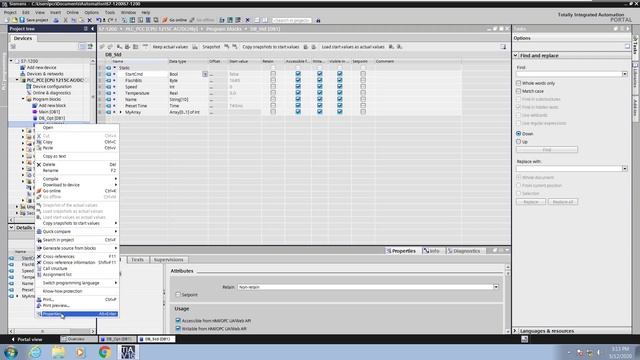Open the Find field dropdown arrow
The height and width of the screenshot is (360, 640).
tap(625, 74)
